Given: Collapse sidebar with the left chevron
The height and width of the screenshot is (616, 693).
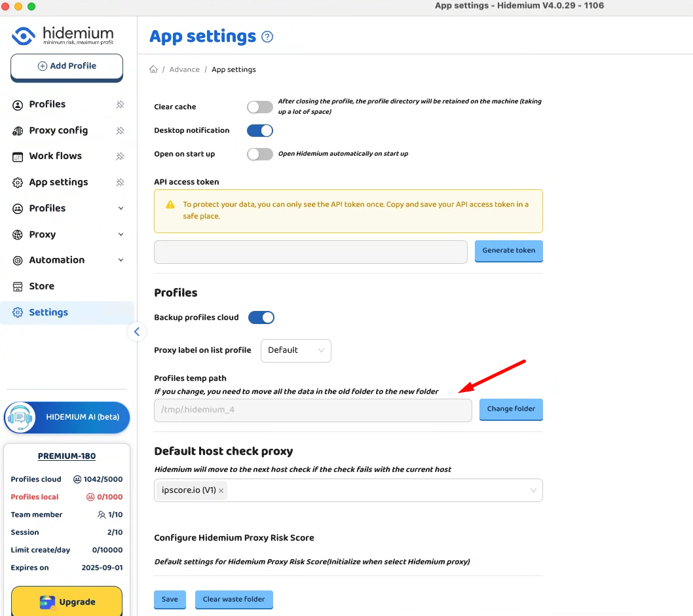Looking at the screenshot, I should pos(136,331).
